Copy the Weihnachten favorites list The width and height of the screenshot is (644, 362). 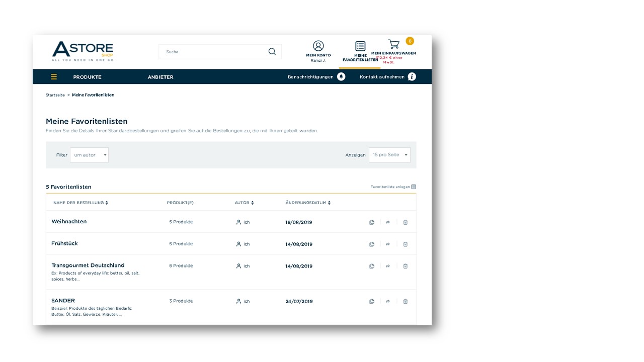coord(372,222)
